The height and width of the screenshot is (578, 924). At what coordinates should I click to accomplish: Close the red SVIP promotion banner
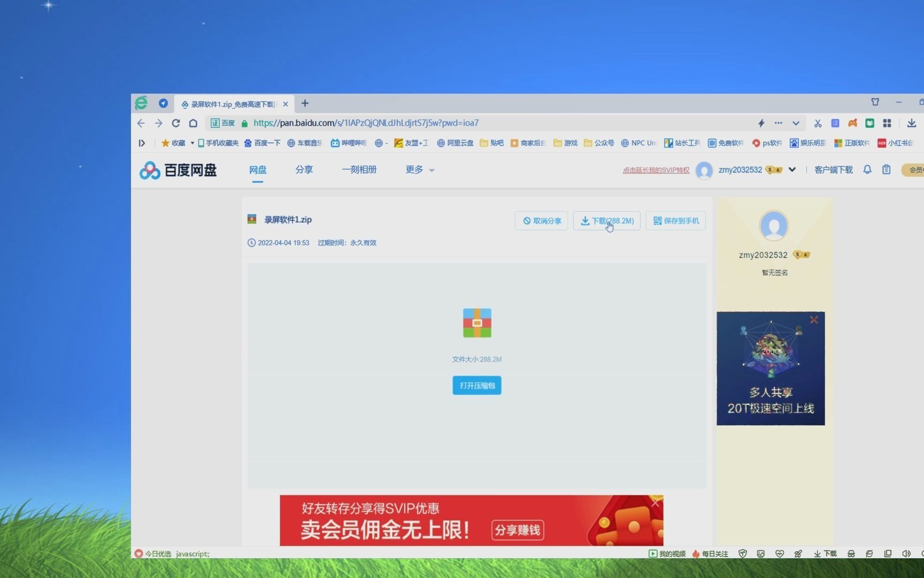tap(656, 502)
